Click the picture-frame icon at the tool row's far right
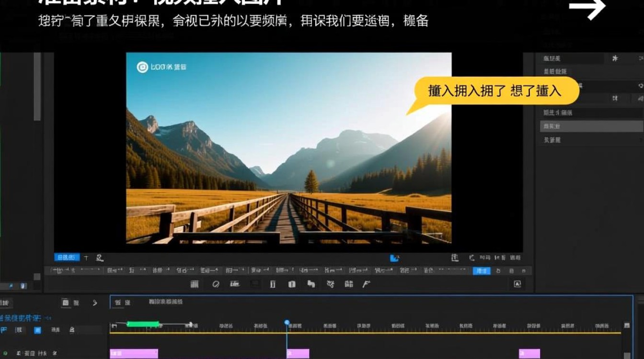The height and width of the screenshot is (359, 644). 517,284
